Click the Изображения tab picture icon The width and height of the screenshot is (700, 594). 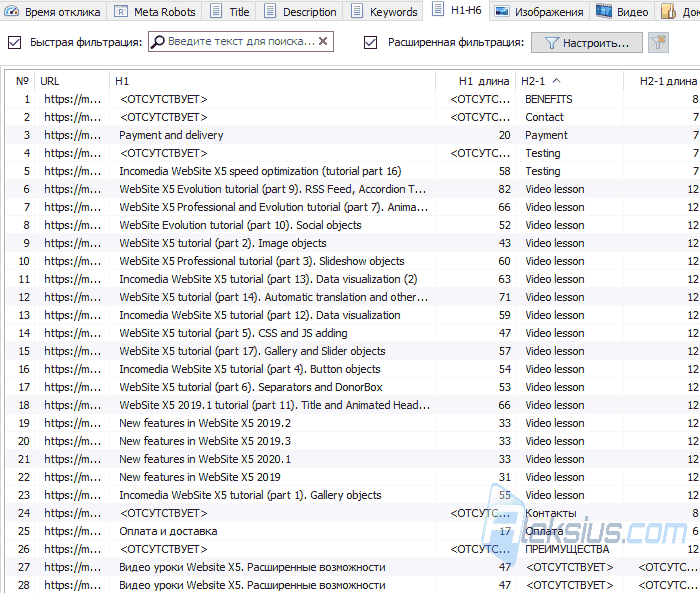502,11
